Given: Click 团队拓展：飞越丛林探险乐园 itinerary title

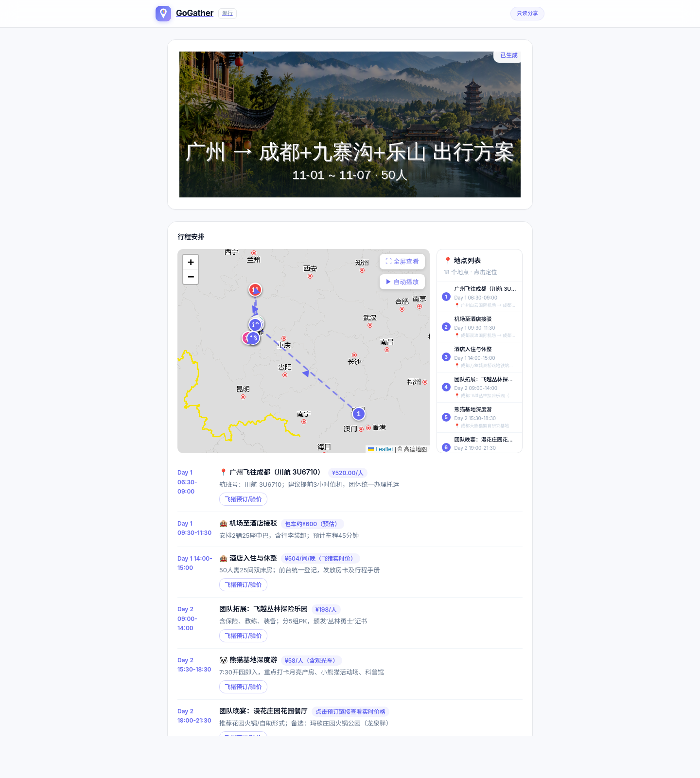Looking at the screenshot, I should point(263,609).
